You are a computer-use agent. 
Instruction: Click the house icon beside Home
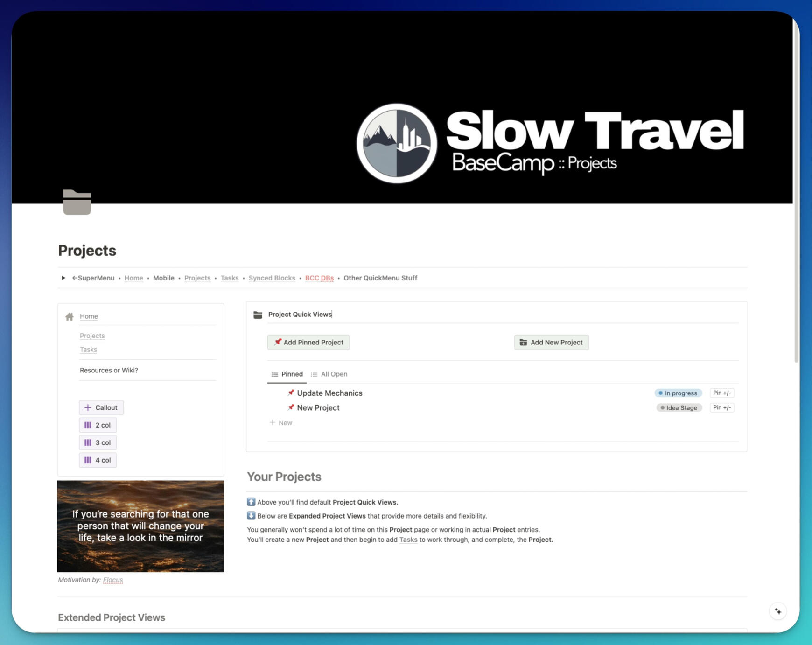point(70,317)
